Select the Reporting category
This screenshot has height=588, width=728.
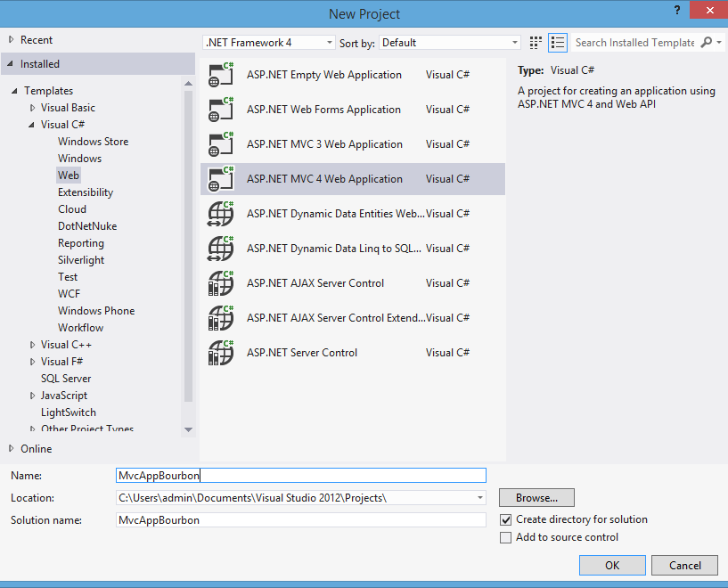81,243
